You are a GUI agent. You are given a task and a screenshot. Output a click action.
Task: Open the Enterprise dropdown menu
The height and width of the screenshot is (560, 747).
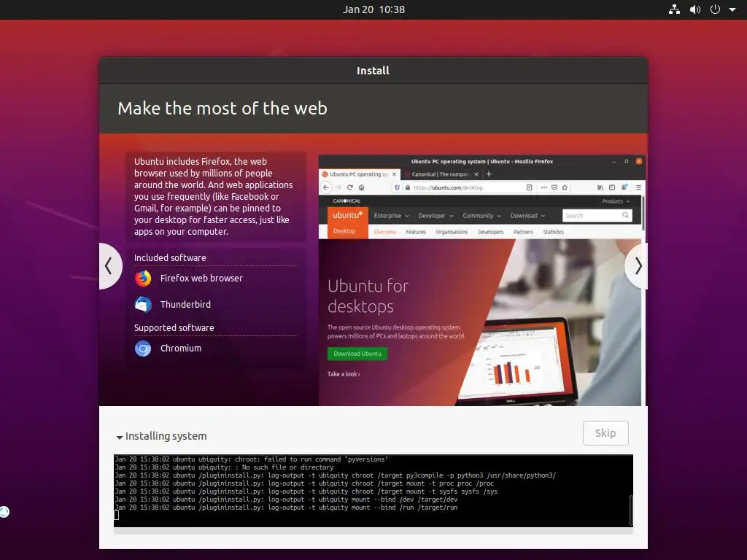pyautogui.click(x=392, y=216)
